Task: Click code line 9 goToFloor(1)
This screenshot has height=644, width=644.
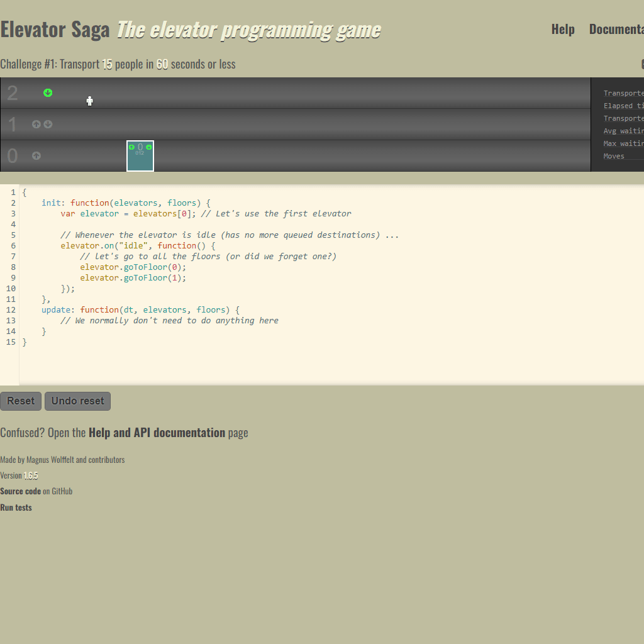Action: [133, 277]
